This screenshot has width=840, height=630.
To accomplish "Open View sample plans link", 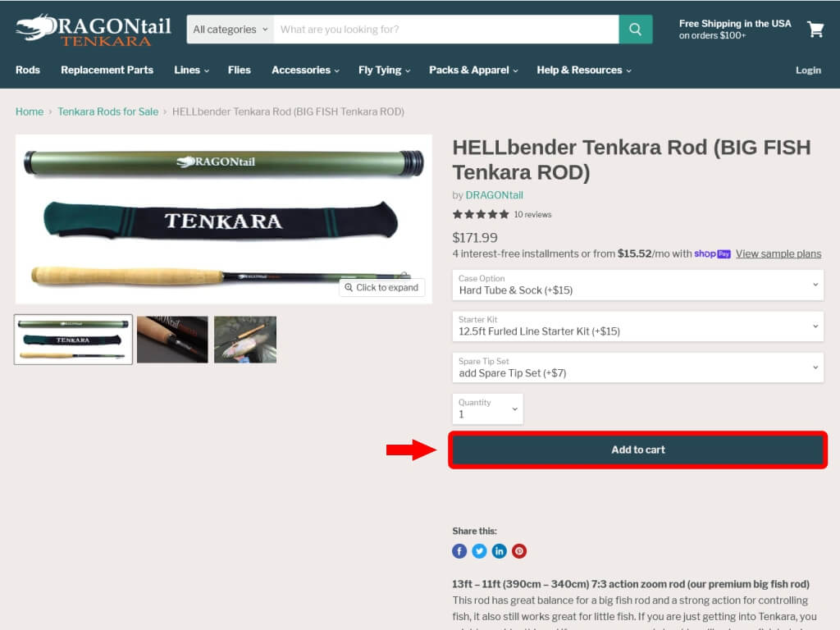I will [x=778, y=254].
